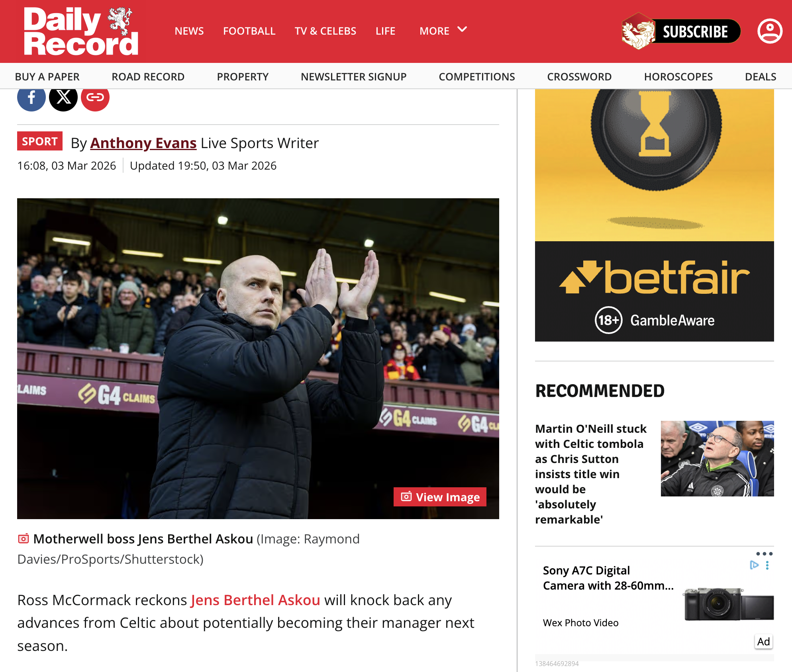Click the SUBSCRIBE button
This screenshot has height=672, width=792.
point(681,31)
